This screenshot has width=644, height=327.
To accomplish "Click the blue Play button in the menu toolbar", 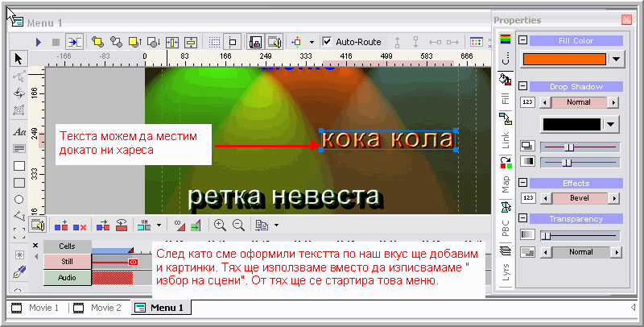I will pos(39,42).
